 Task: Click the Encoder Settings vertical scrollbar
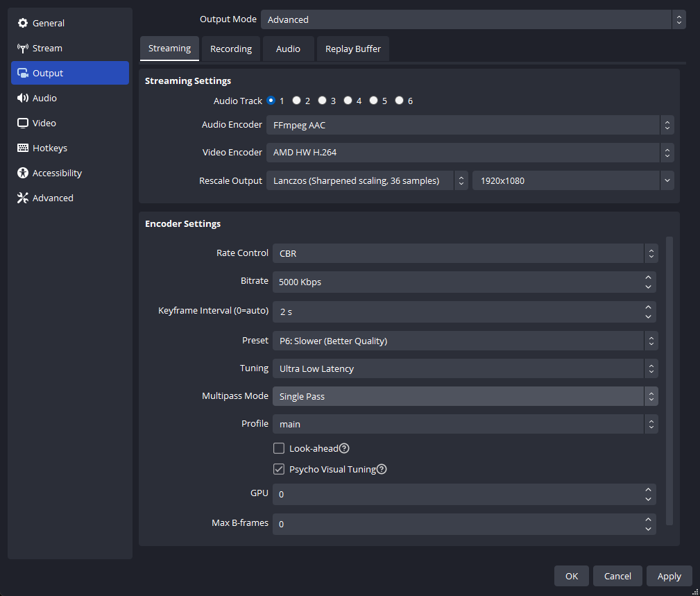[669, 380]
